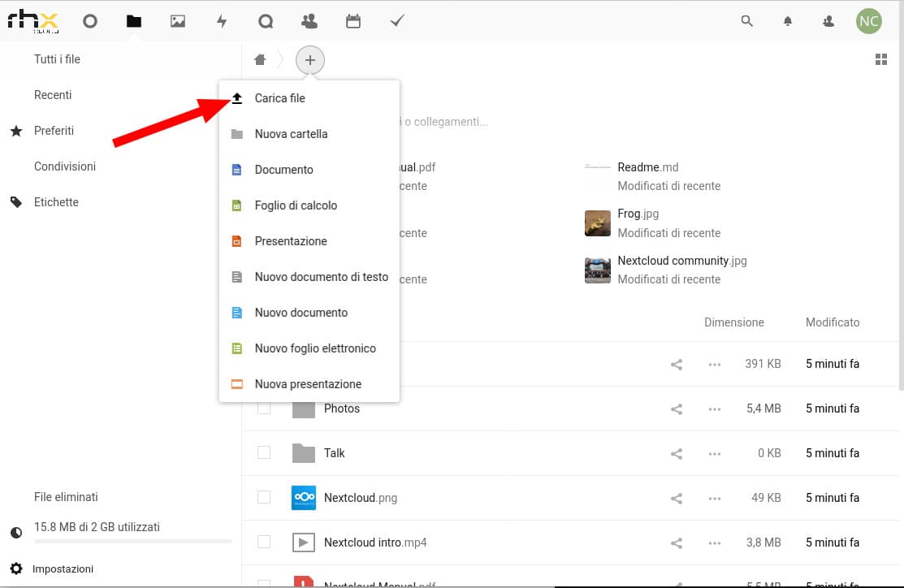Open the Tasks checkmark icon
The width and height of the screenshot is (904, 588).
pos(397,21)
